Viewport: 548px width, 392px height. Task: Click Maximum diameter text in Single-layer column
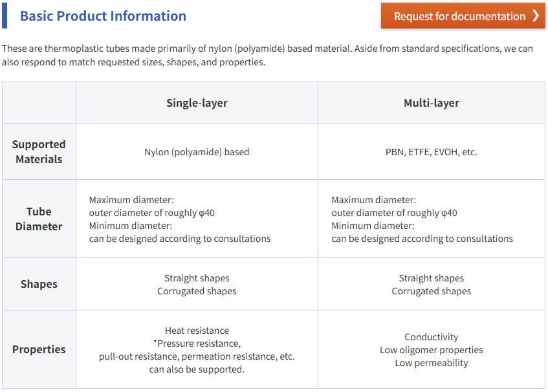[x=131, y=201]
